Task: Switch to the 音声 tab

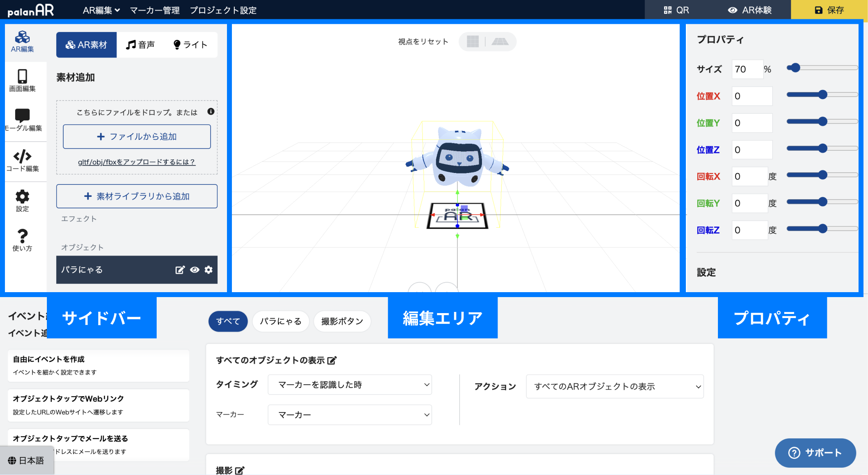Action: tap(141, 45)
